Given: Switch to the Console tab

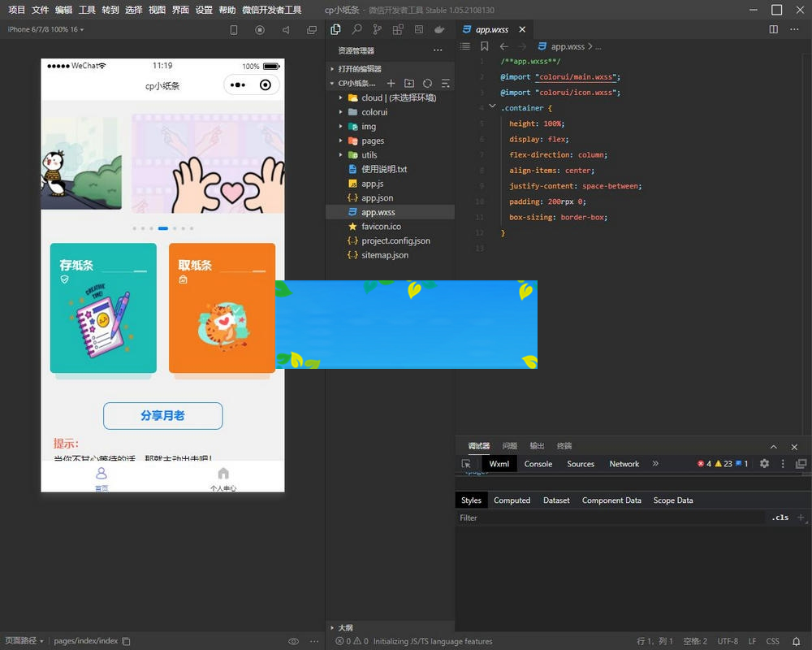Looking at the screenshot, I should [x=538, y=464].
